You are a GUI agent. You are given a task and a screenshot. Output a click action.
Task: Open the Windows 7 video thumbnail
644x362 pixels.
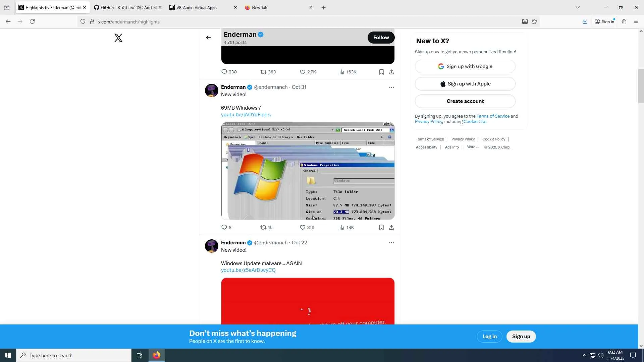[x=308, y=171]
